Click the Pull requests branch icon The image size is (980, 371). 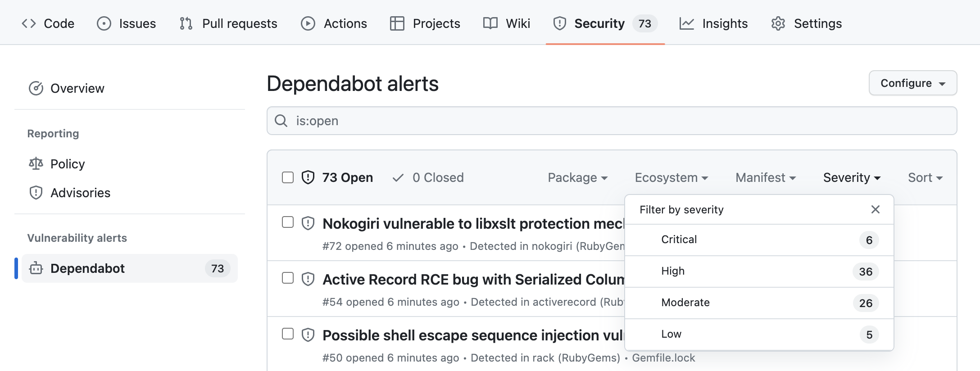click(x=186, y=23)
